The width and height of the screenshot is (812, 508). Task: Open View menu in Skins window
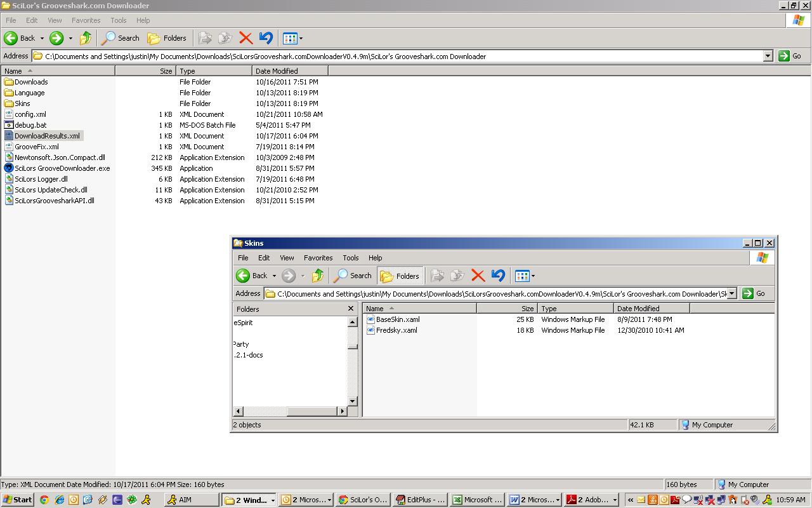point(287,258)
